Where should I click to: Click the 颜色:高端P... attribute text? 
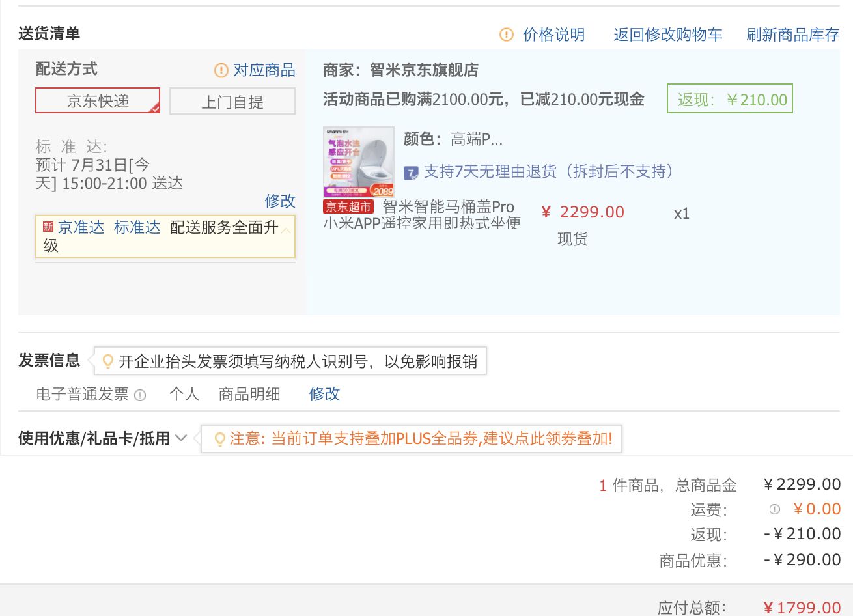click(x=453, y=139)
